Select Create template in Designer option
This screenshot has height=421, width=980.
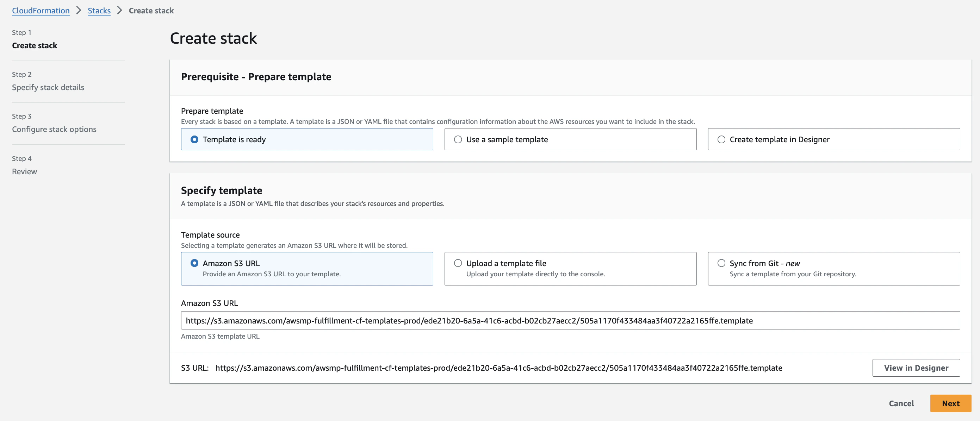(721, 140)
